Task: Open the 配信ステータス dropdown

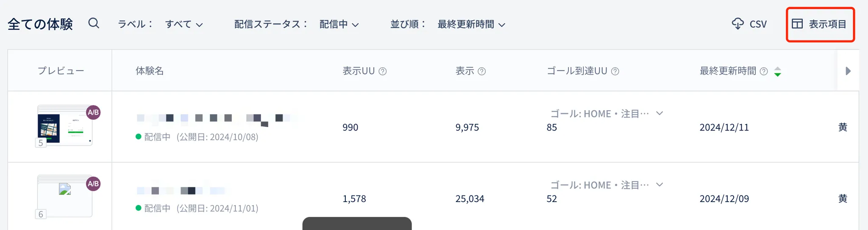Action: 339,25
